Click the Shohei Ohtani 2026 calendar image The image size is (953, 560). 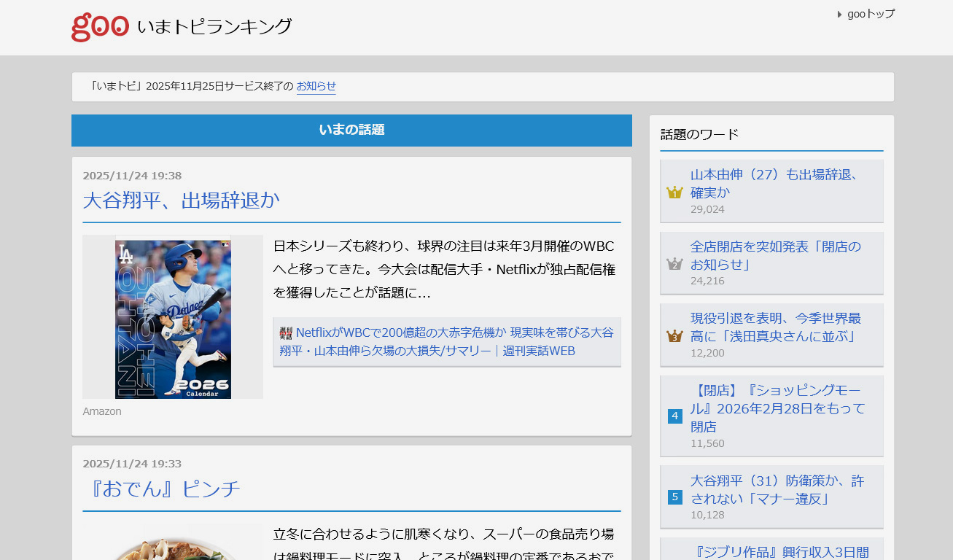click(173, 317)
